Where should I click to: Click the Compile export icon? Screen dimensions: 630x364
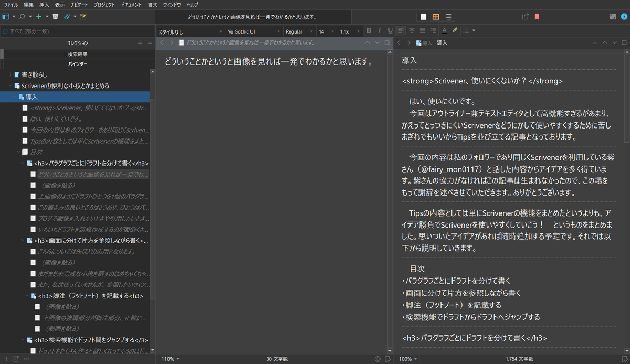526,17
